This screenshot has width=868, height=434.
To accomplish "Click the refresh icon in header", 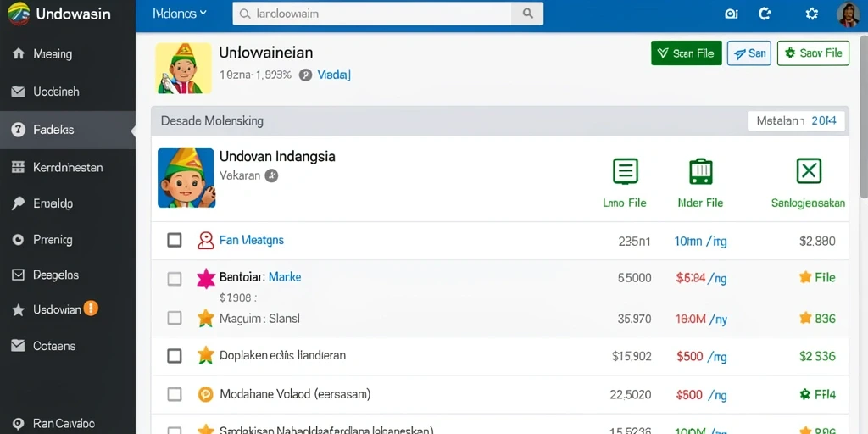I will pyautogui.click(x=765, y=14).
